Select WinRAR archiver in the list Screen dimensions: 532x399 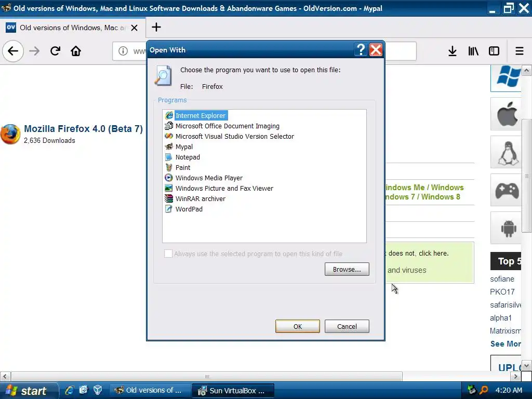(x=200, y=199)
